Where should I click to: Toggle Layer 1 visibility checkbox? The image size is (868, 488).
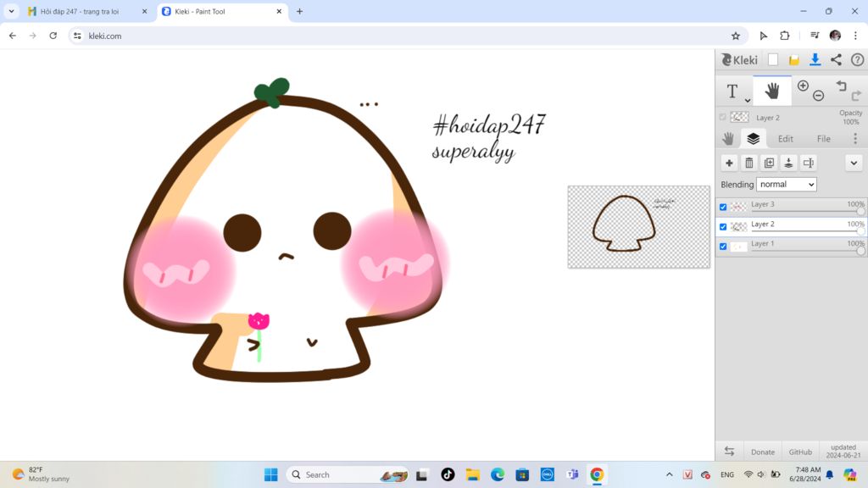(x=723, y=247)
